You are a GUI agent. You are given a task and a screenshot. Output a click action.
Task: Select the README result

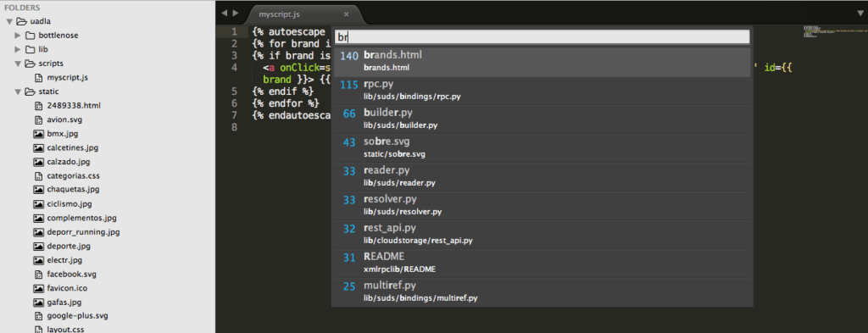pyautogui.click(x=542, y=264)
